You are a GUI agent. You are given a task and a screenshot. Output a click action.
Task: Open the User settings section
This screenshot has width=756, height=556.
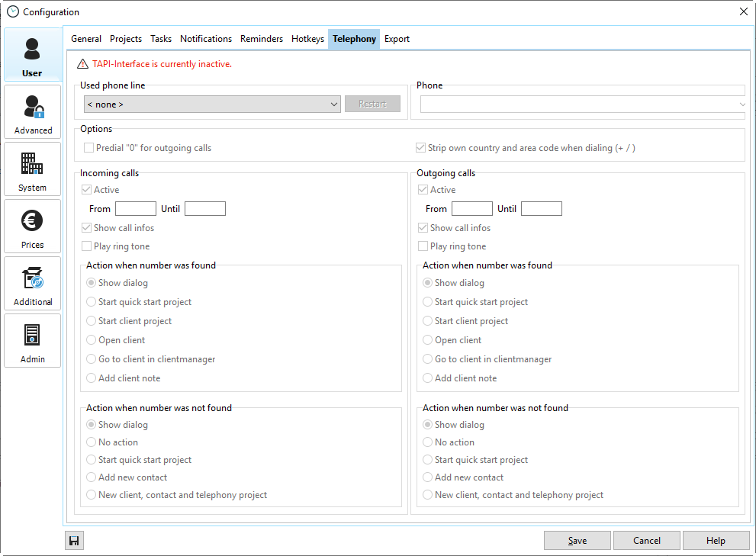click(32, 55)
